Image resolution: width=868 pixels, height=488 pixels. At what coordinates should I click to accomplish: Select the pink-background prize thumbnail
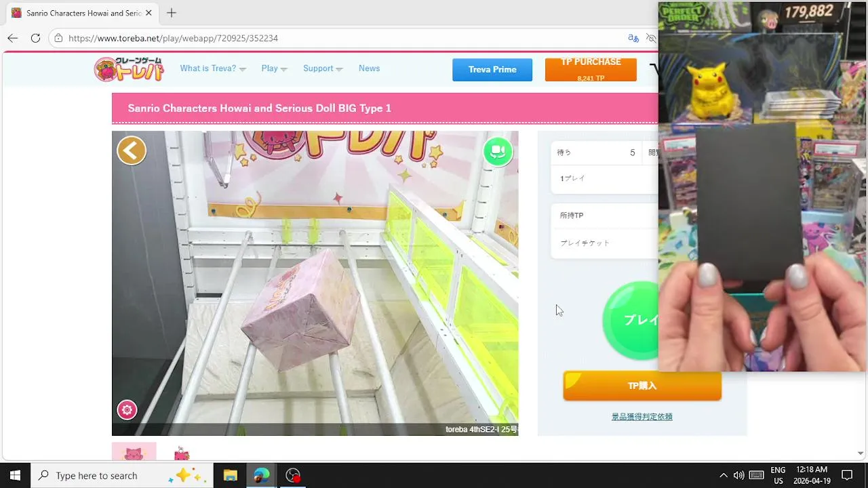(134, 451)
